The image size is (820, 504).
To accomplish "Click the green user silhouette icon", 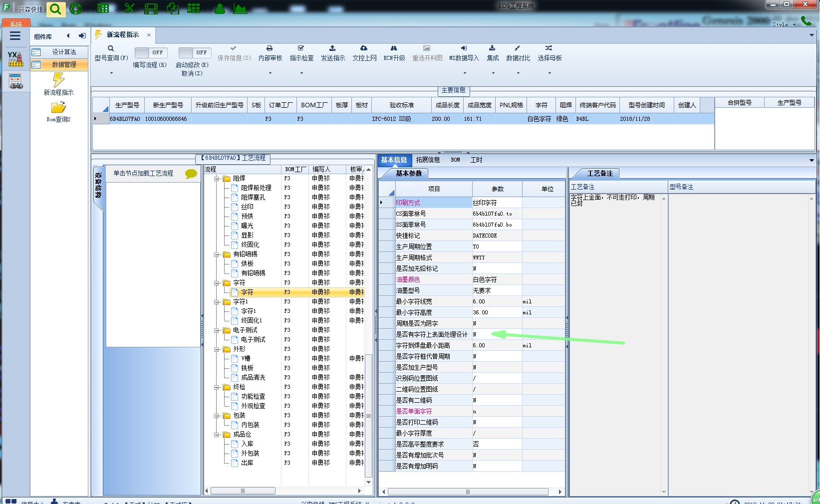I will coord(220,8).
